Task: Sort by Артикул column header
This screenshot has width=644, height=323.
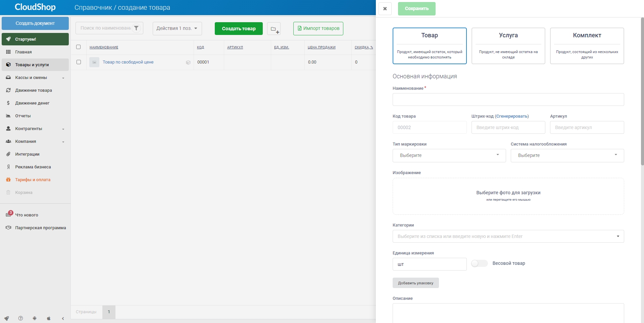Action: pos(235,47)
